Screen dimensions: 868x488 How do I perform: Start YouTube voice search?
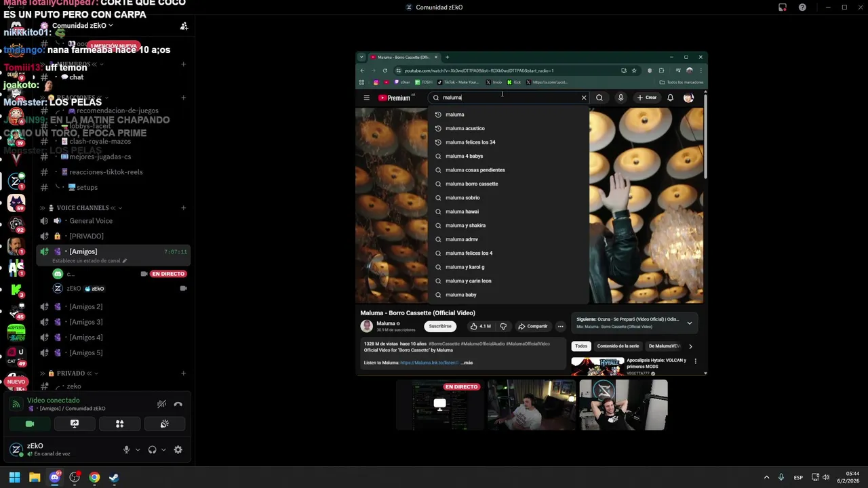[x=620, y=98]
